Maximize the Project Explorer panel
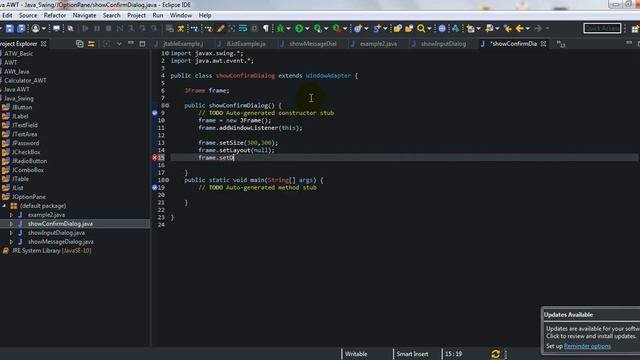 [x=142, y=44]
